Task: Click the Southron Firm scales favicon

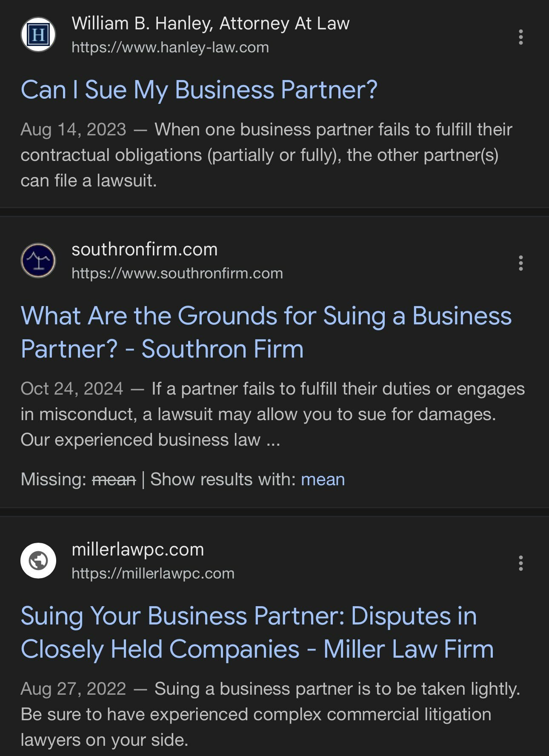Action: point(38,261)
